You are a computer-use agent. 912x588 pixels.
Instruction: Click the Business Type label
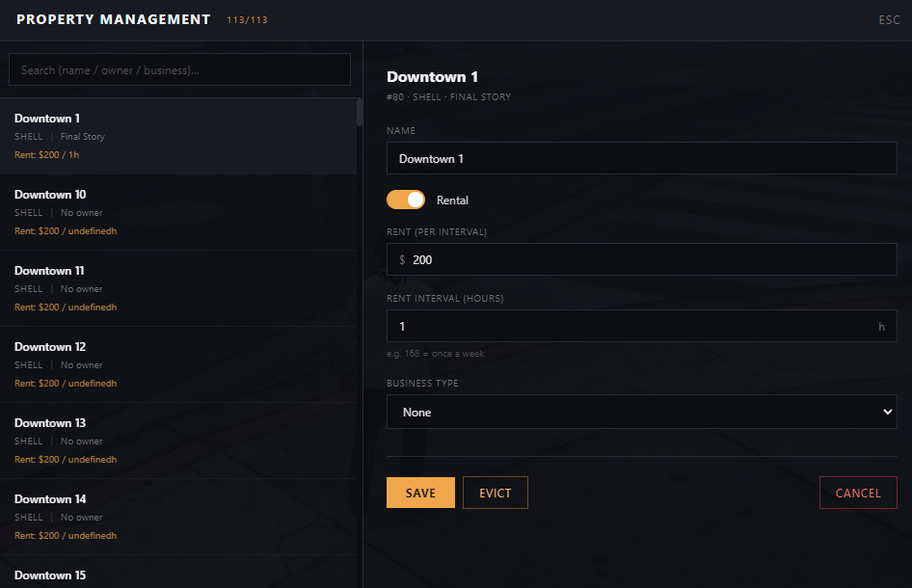422,384
